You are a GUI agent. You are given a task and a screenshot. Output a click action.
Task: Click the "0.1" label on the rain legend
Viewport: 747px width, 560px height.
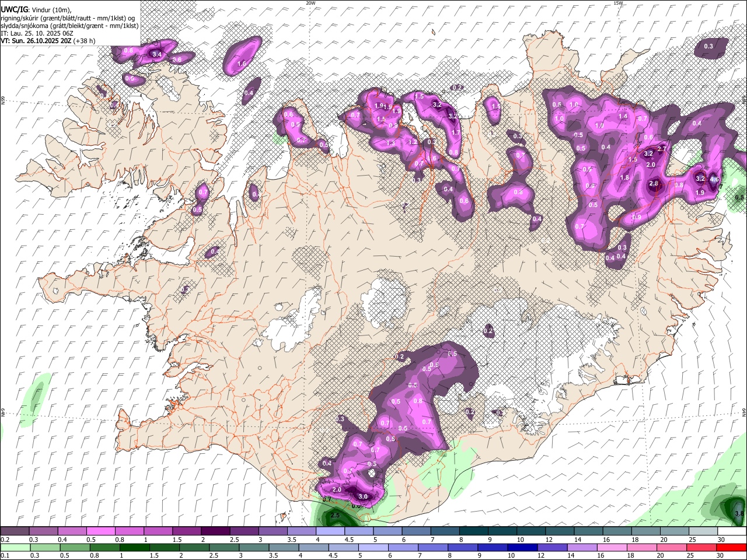[5, 555]
